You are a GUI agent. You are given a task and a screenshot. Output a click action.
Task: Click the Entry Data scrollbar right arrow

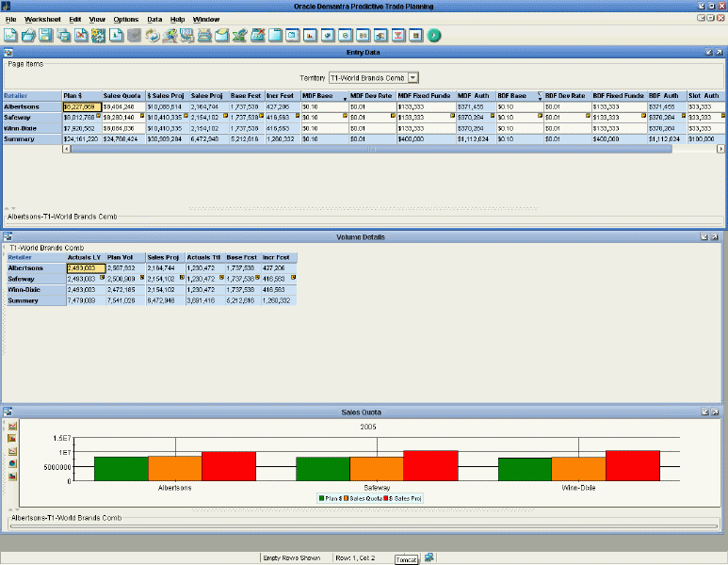(x=720, y=149)
